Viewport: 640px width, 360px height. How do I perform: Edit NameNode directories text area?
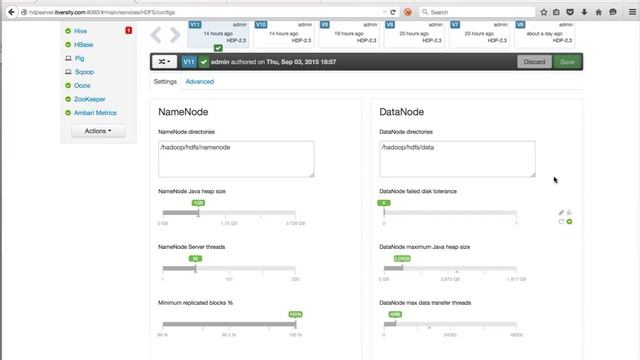[x=236, y=159]
